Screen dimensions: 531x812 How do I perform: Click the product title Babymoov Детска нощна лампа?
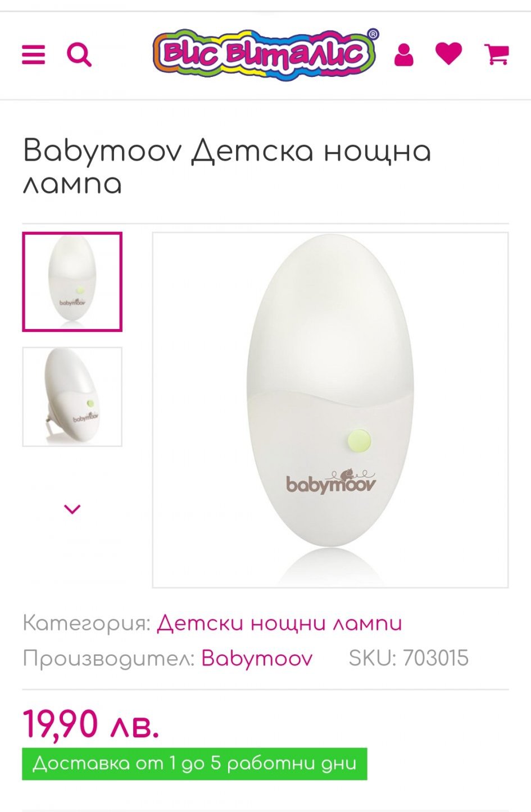click(x=227, y=167)
